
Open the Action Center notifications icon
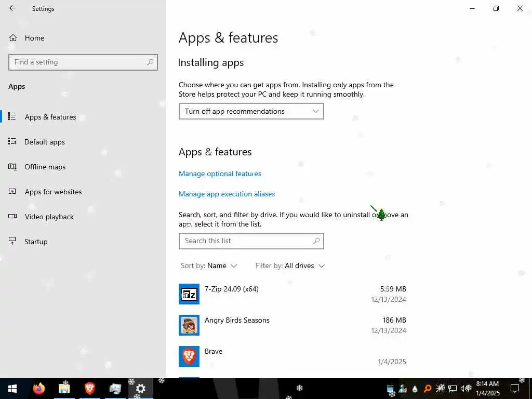point(515,389)
